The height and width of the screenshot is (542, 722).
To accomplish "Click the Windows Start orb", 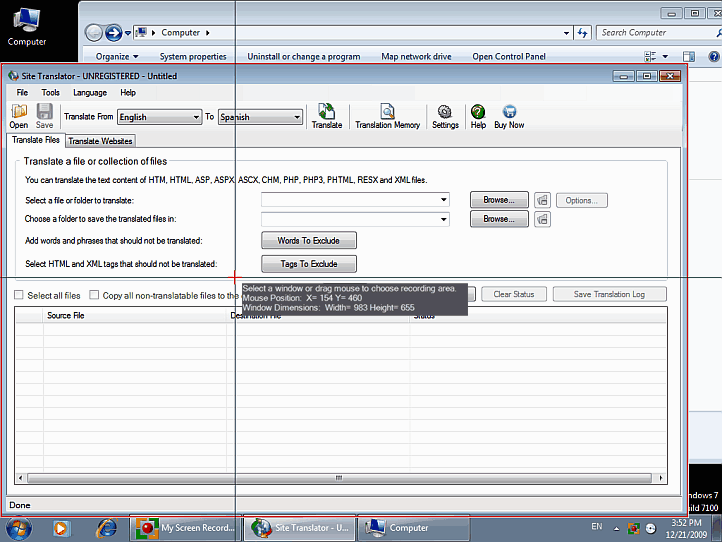I will tap(19, 528).
